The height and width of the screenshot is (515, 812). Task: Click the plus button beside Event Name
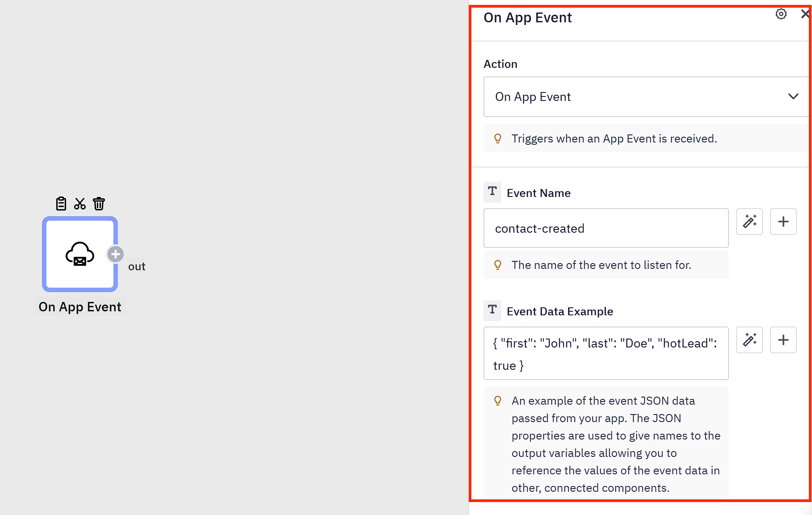coord(783,222)
